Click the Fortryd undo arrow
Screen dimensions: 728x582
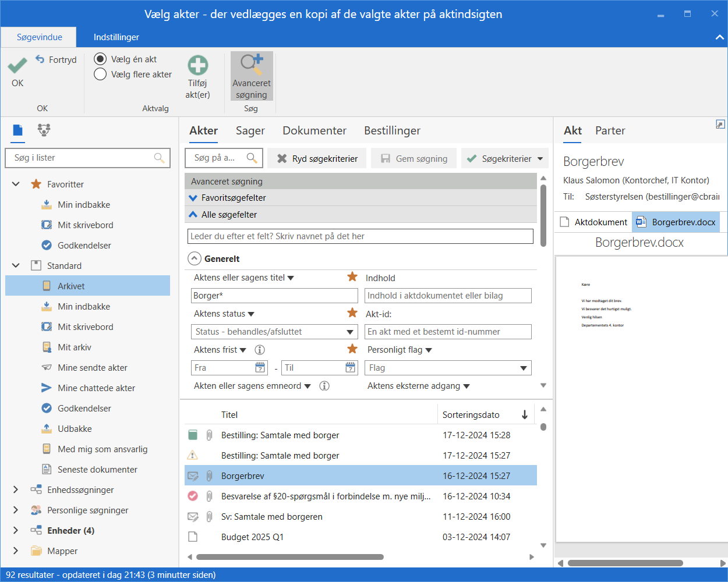(x=40, y=59)
